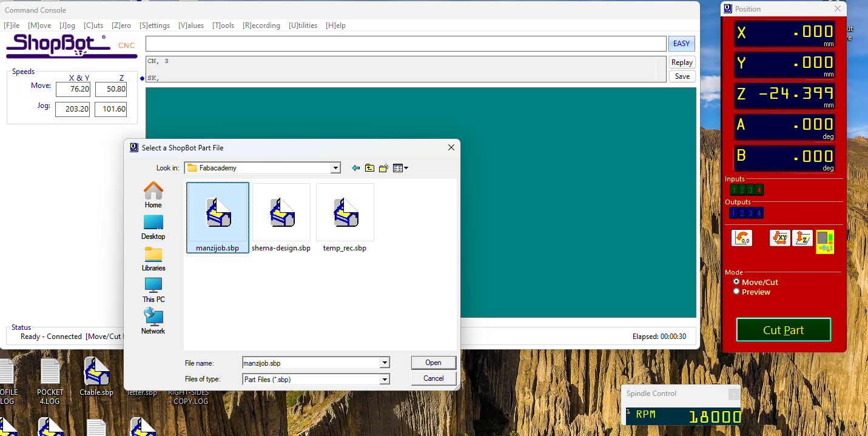
Task: Click the Zero axes 0,0 icon
Action: (742, 238)
